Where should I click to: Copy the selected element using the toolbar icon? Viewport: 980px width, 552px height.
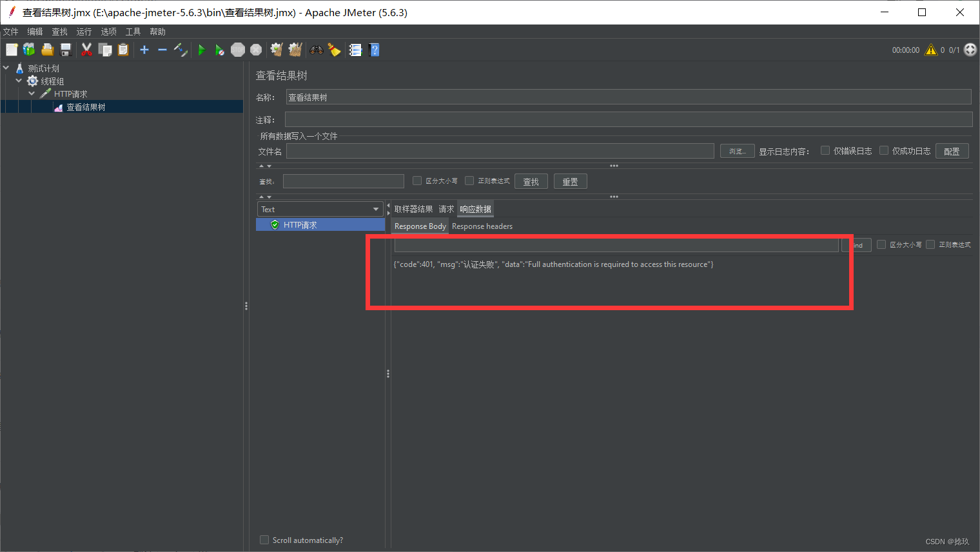click(105, 50)
